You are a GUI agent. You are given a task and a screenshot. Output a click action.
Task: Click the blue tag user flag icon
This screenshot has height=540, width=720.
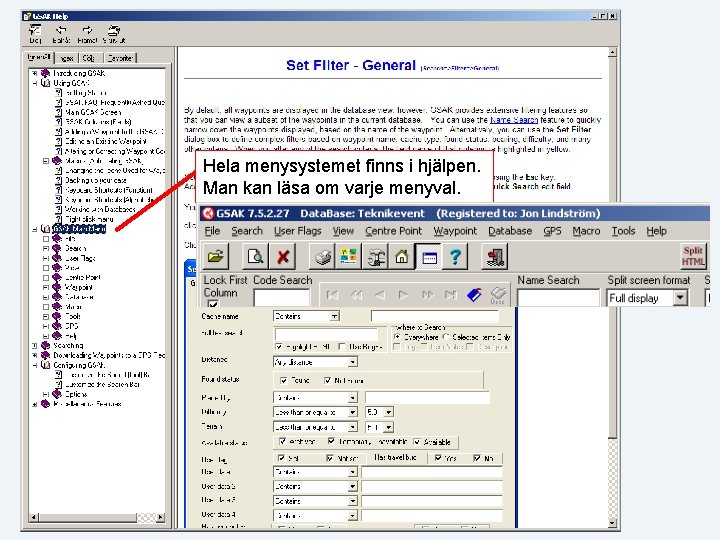474,294
